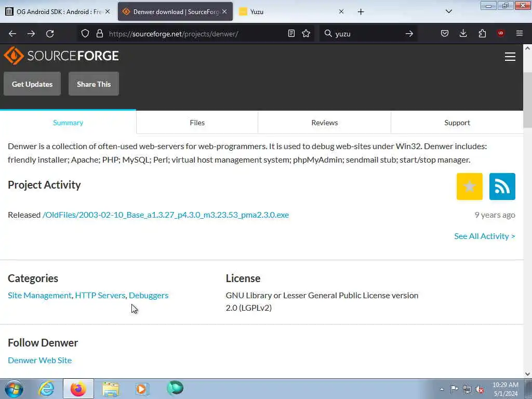
Task: Click the "Project Activity" heading
Action: [x=44, y=185]
